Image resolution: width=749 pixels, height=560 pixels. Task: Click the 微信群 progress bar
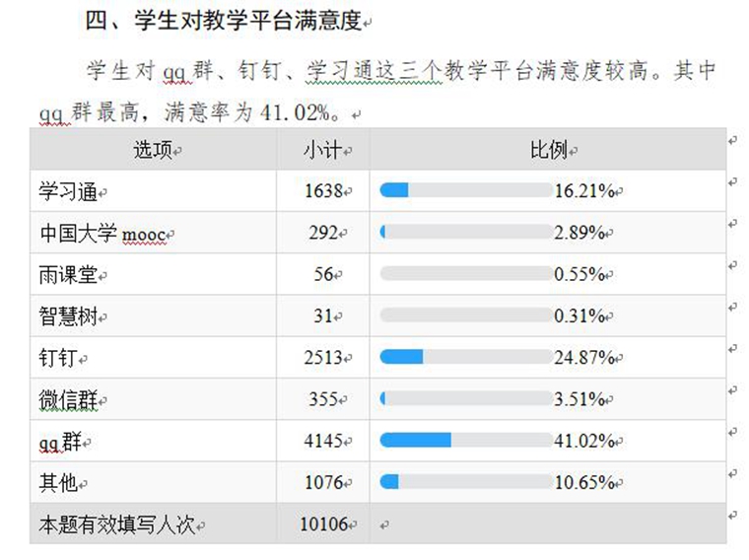[465, 398]
